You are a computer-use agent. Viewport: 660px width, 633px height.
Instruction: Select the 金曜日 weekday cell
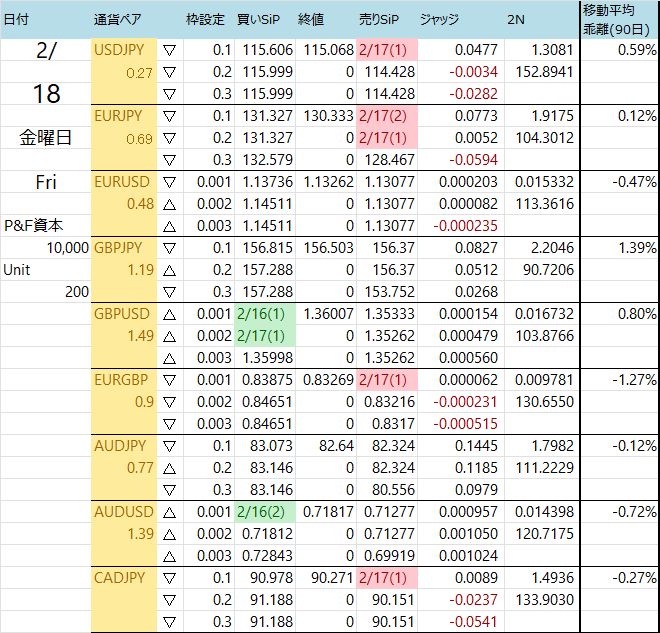[x=45, y=138]
